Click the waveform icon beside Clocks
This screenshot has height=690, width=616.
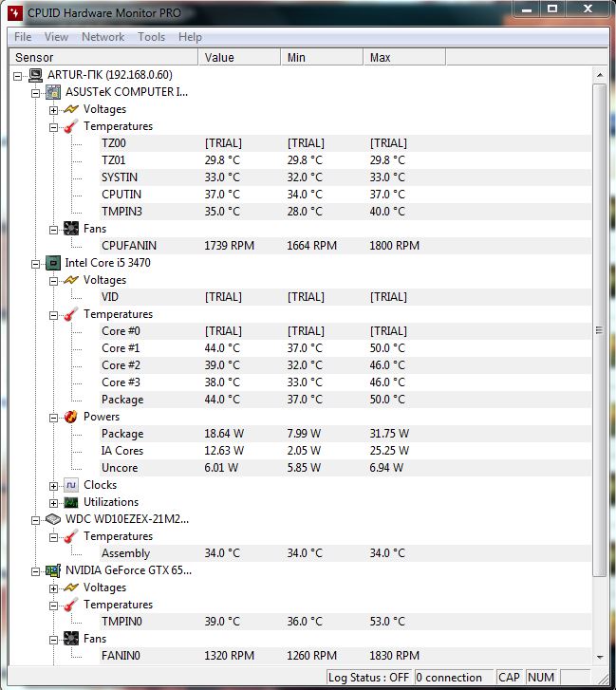tap(71, 485)
